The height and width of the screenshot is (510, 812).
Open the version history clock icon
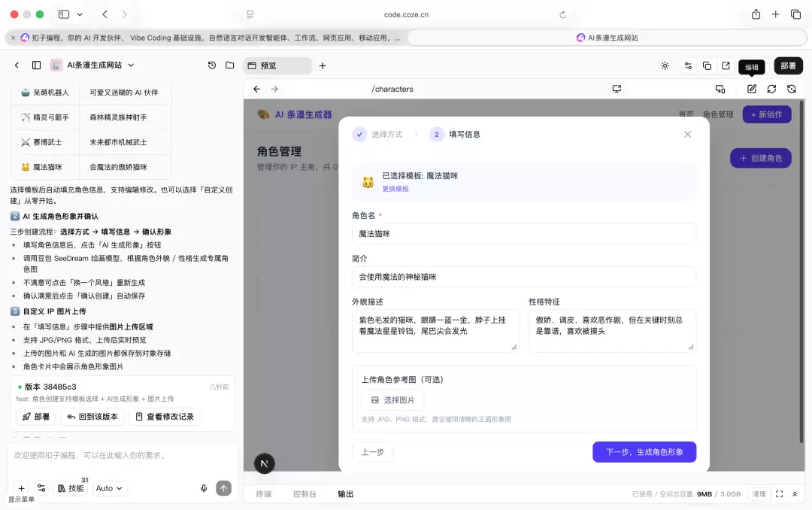click(x=212, y=65)
